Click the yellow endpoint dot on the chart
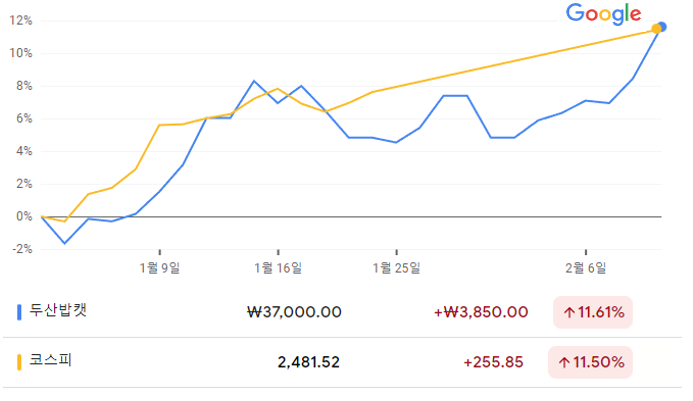The height and width of the screenshot is (401, 693). click(656, 28)
